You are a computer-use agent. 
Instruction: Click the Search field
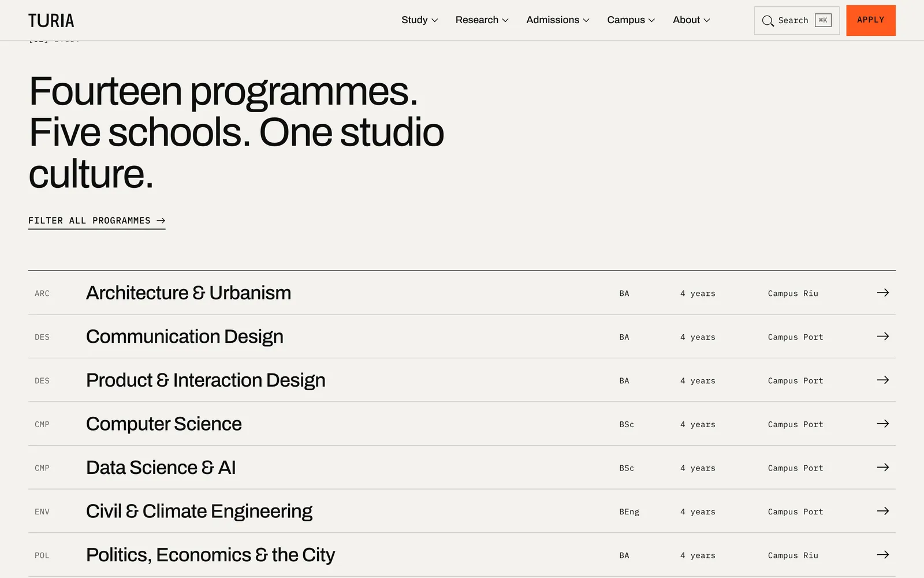coord(796,21)
